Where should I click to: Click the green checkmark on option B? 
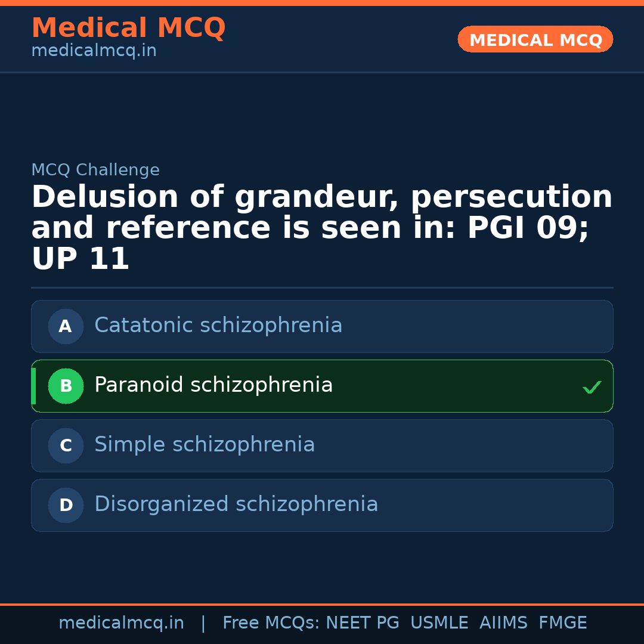point(592,388)
